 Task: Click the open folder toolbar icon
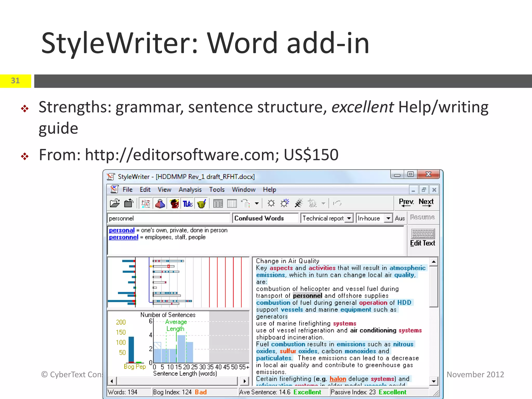[115, 203]
